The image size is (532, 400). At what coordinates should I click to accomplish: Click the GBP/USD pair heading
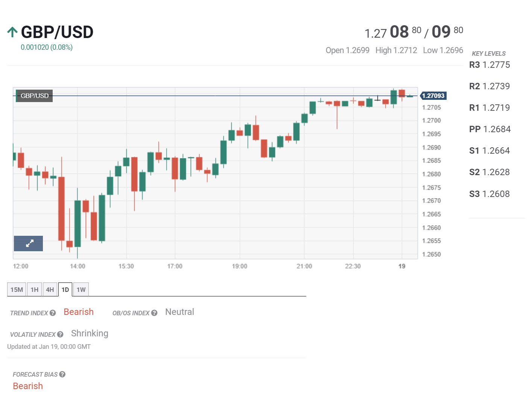[57, 32]
